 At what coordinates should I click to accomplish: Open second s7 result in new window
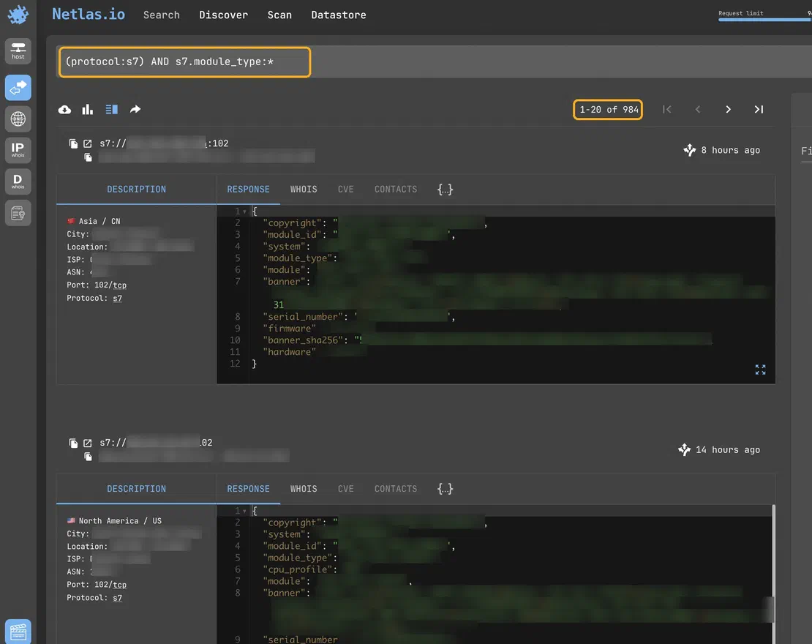click(x=88, y=443)
